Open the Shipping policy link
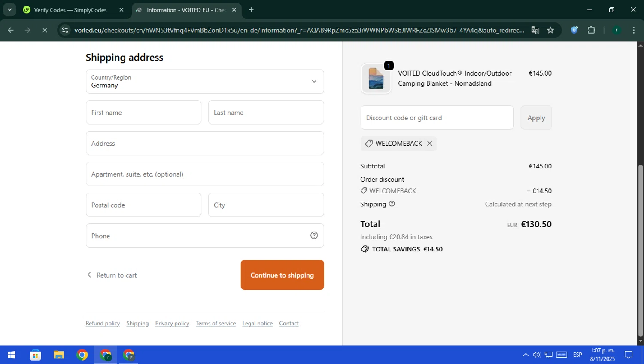Viewport: 644px width, 364px height. (x=137, y=324)
